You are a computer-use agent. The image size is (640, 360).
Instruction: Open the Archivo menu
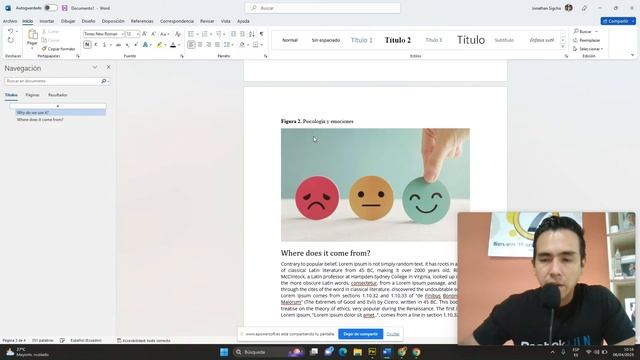pyautogui.click(x=10, y=21)
